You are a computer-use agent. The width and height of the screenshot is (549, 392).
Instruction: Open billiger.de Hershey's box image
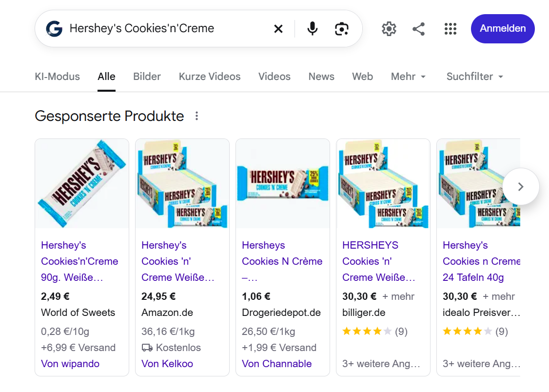(x=383, y=184)
